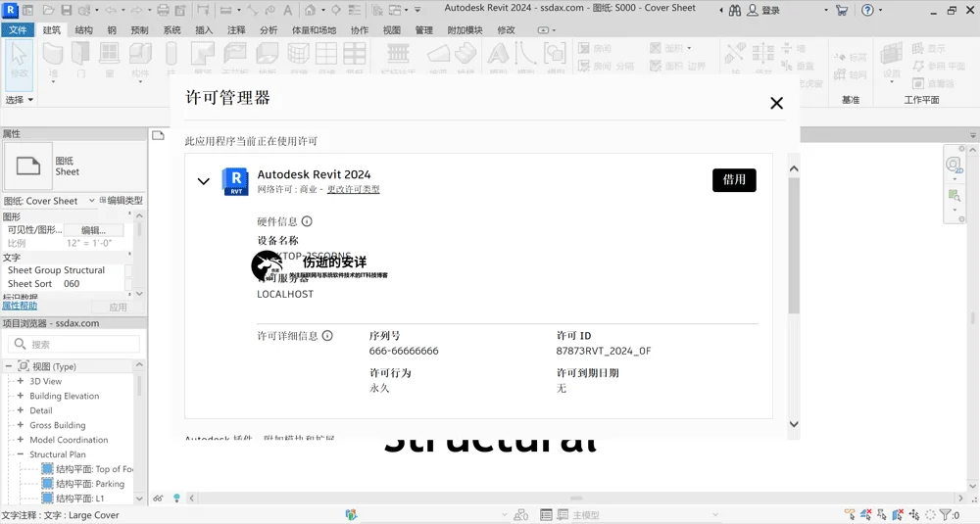Click the license manager dialog vertical scrollbar

794,247
